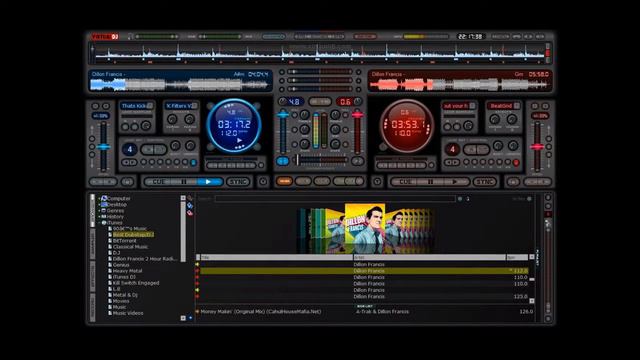Select the highlighted 112.0 BPM track row
This screenshot has width=640, height=360.
[x=364, y=271]
